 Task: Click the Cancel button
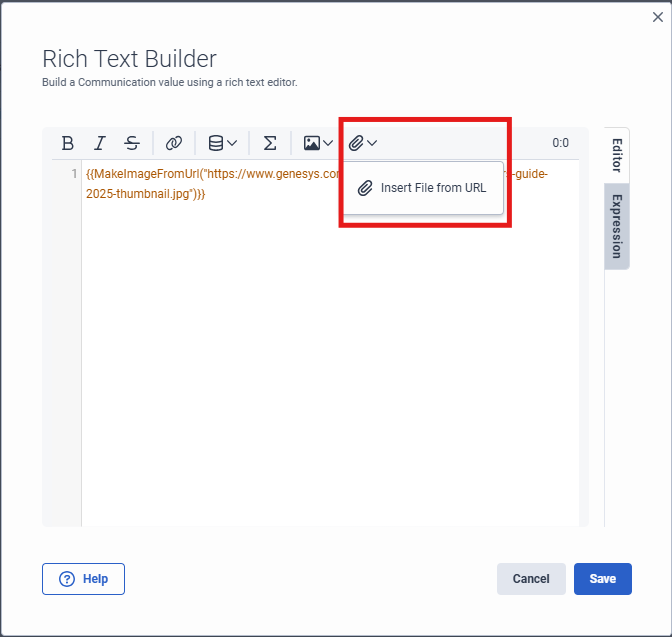point(531,579)
